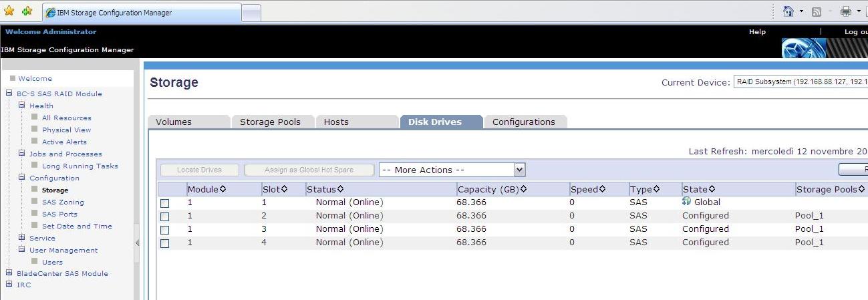Viewport: 868px width, 300px height.
Task: Sort table by Module column
Action: click(206, 189)
